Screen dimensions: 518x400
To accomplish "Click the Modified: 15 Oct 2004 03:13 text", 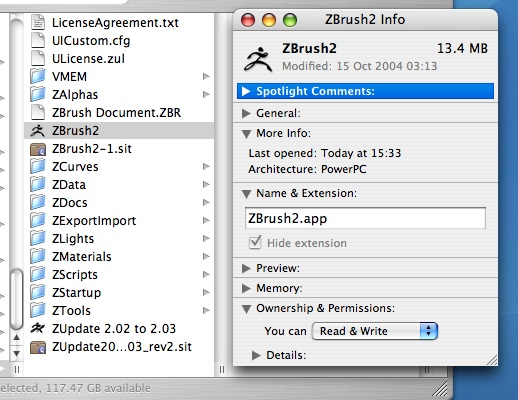I will 359,66.
